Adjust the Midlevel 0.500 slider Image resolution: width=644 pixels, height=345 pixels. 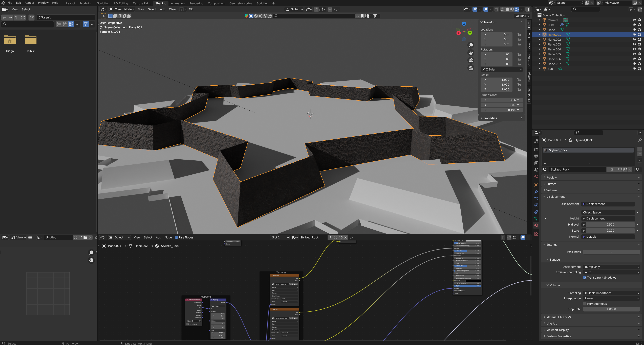(610, 225)
